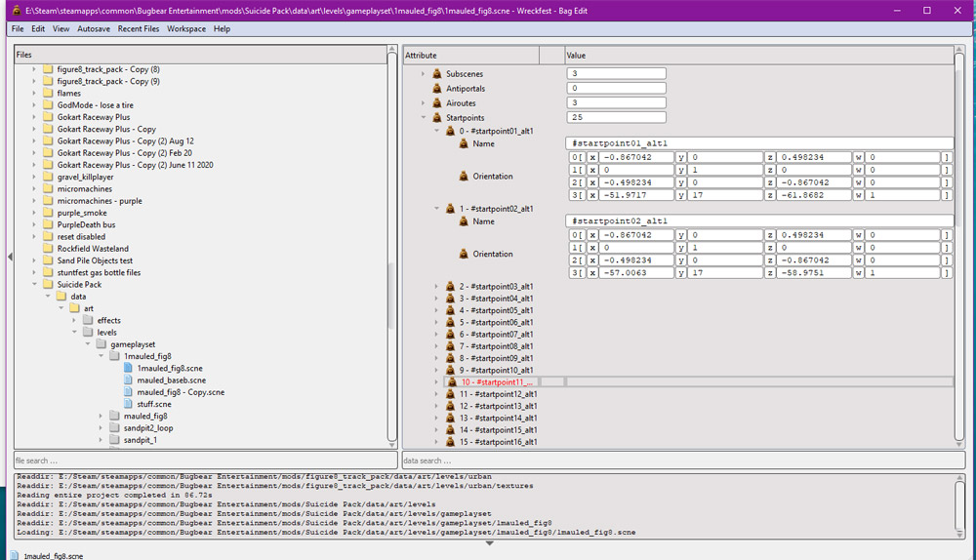
Task: Click the Attribute column header
Action: pos(471,56)
